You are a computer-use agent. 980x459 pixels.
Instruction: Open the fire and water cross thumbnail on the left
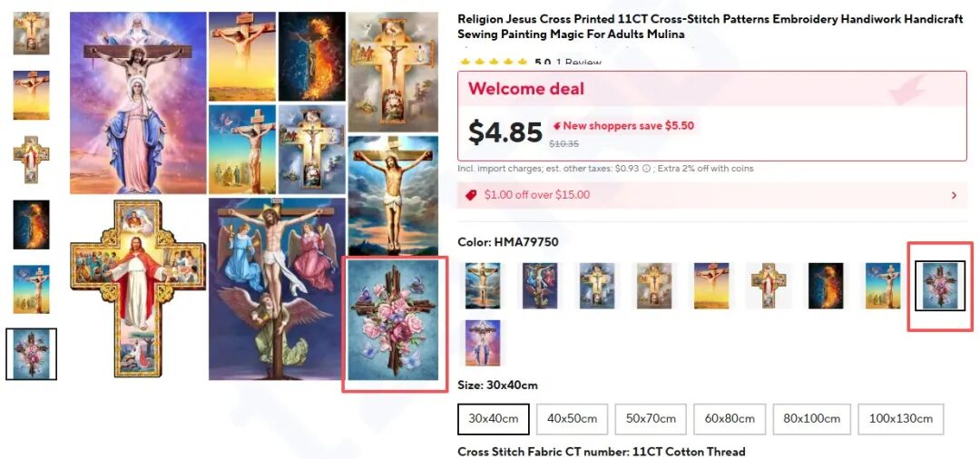31,225
